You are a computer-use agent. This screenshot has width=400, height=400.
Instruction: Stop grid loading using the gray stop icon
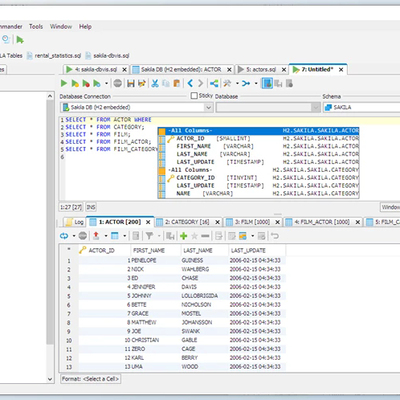point(83,236)
